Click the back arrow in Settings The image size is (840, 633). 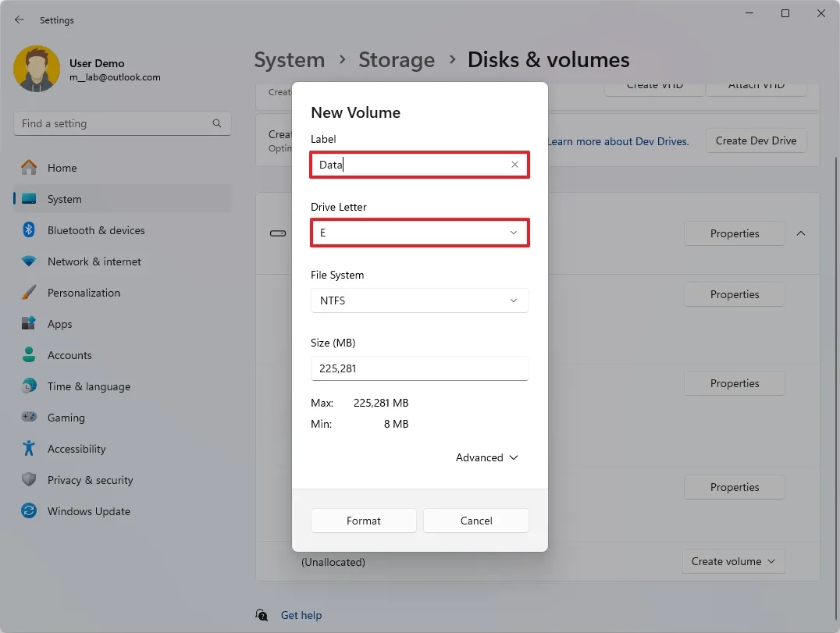[x=20, y=20]
